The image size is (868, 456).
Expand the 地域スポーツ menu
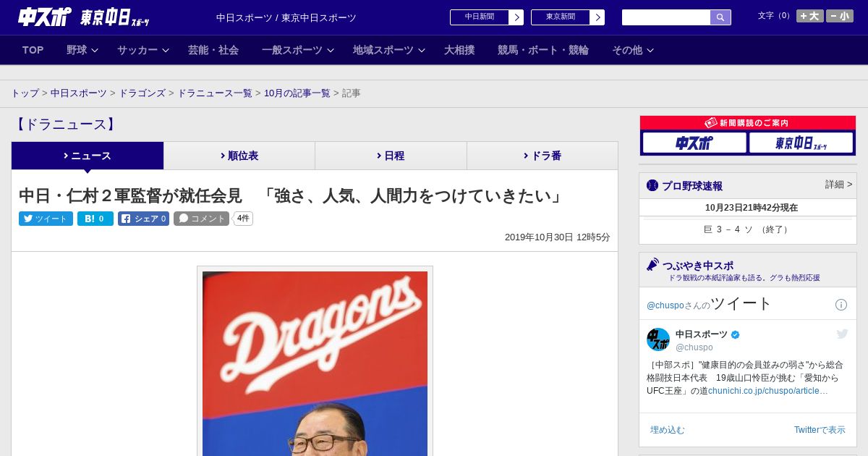click(x=389, y=50)
